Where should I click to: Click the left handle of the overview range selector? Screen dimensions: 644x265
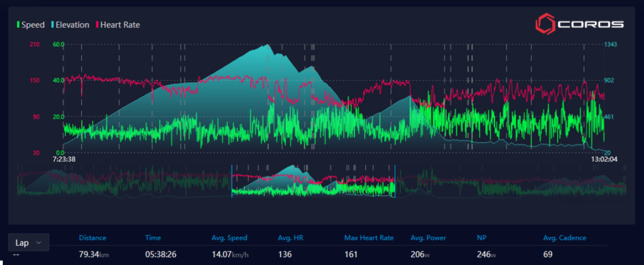[232, 181]
